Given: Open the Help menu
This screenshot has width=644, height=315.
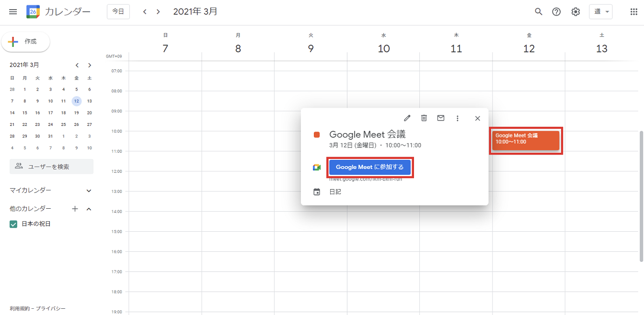Looking at the screenshot, I should click(556, 11).
